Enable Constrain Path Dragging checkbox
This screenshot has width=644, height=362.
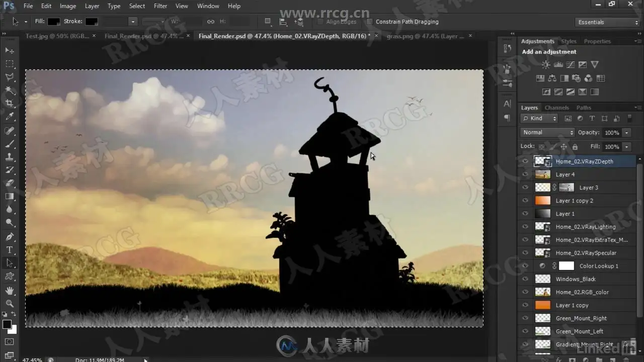[370, 22]
